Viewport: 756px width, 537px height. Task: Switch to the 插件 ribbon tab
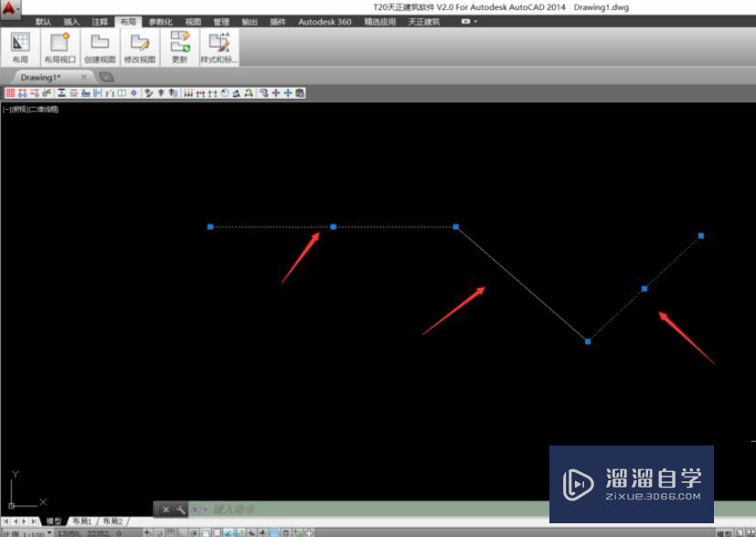point(278,22)
